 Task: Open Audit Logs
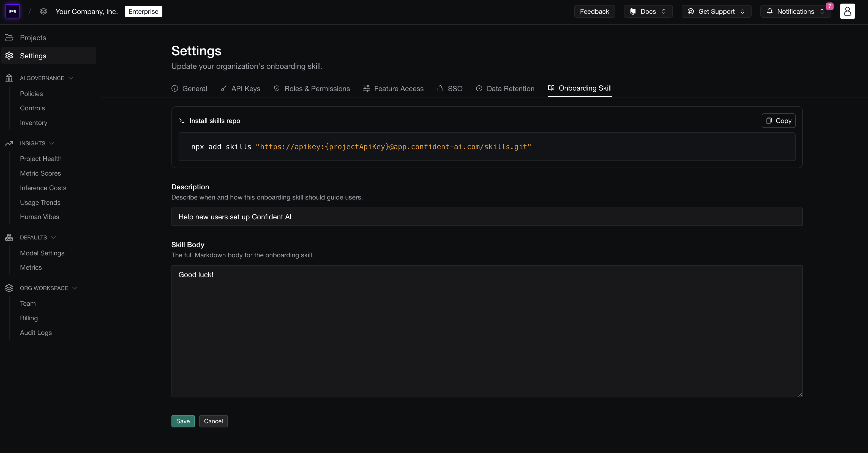(x=36, y=333)
